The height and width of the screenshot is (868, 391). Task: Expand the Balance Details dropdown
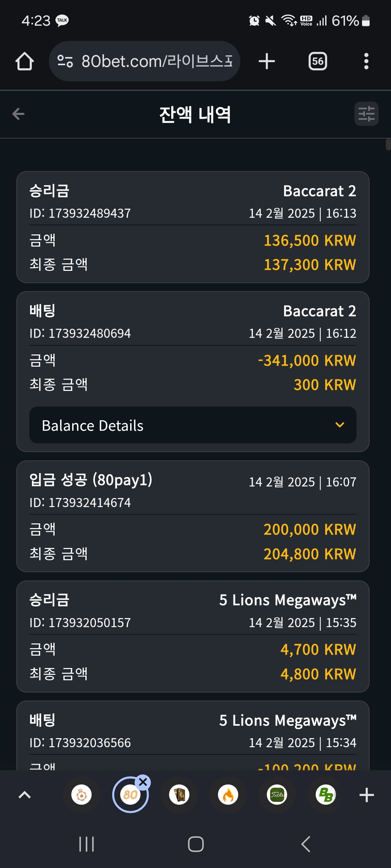(193, 425)
